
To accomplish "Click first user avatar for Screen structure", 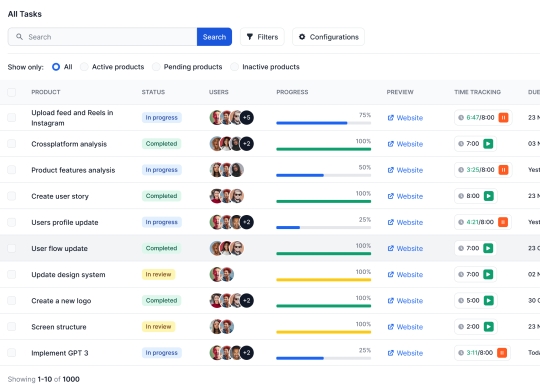I will (x=215, y=327).
